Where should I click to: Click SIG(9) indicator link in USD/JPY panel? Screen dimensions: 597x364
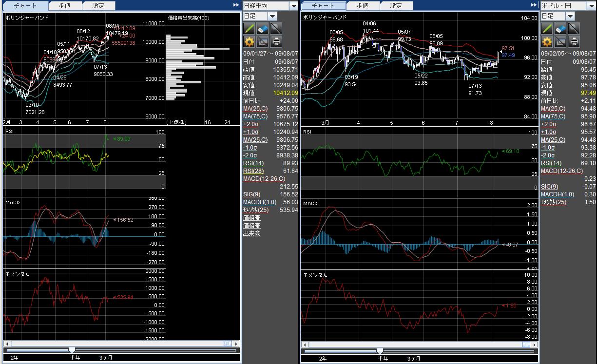pyautogui.click(x=549, y=187)
